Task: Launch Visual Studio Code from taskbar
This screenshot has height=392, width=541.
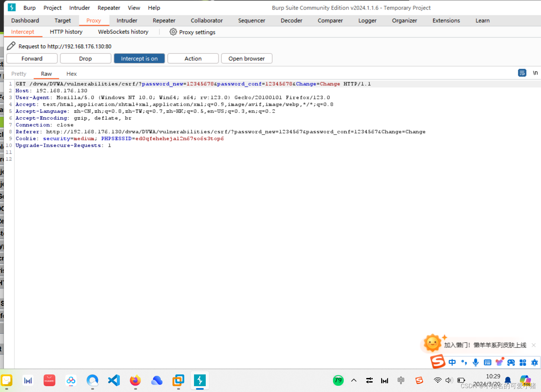Action: coord(114,380)
